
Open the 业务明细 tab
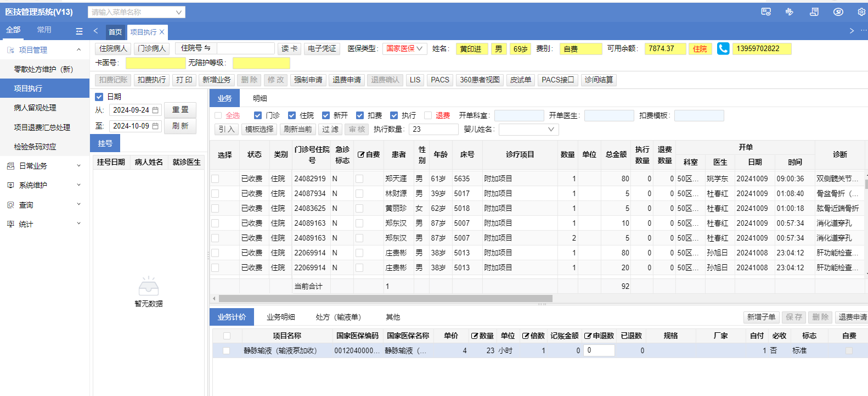[x=280, y=317]
